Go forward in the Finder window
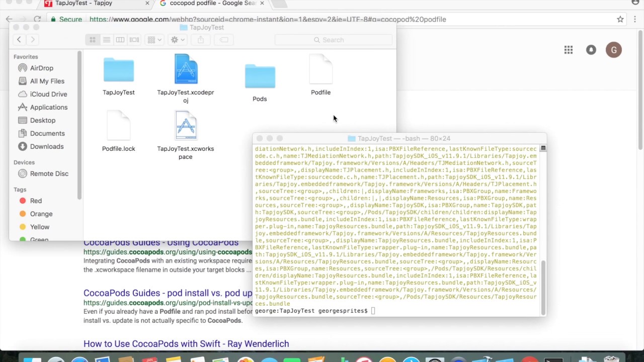The image size is (644, 362). pyautogui.click(x=33, y=40)
